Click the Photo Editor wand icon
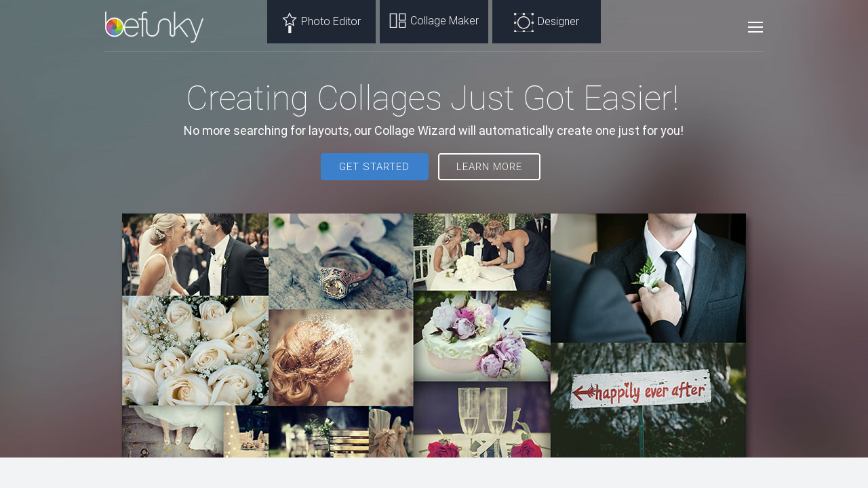Viewport: 868px width, 488px height. coord(290,23)
